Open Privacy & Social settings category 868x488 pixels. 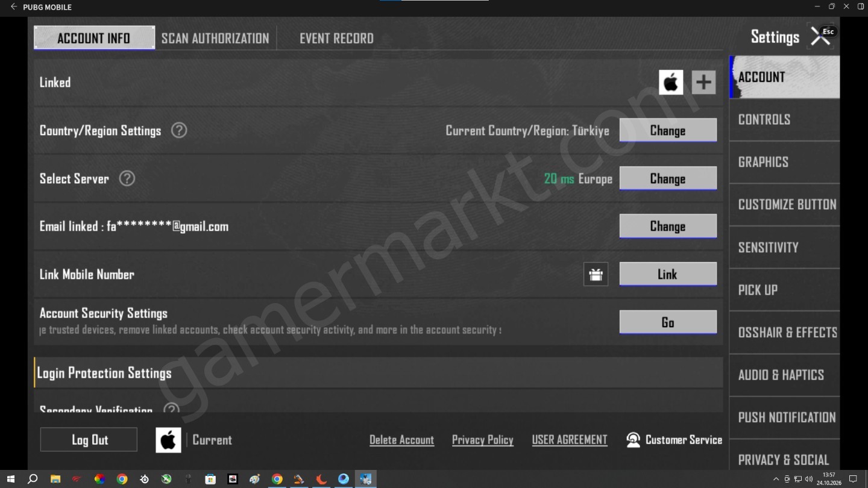point(784,456)
